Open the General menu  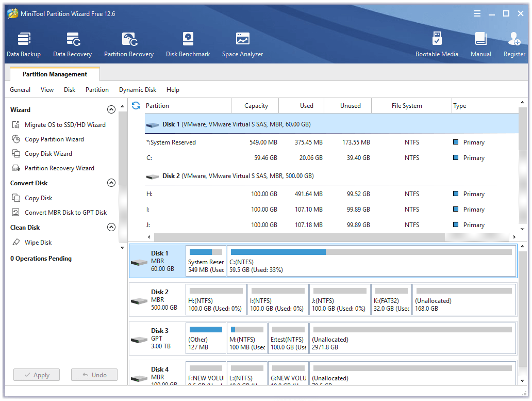(x=20, y=90)
